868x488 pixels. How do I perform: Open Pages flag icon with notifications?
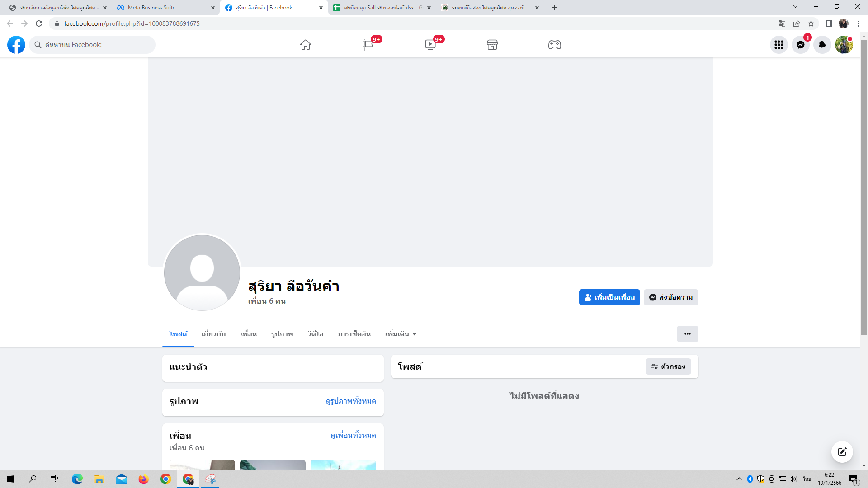click(368, 45)
